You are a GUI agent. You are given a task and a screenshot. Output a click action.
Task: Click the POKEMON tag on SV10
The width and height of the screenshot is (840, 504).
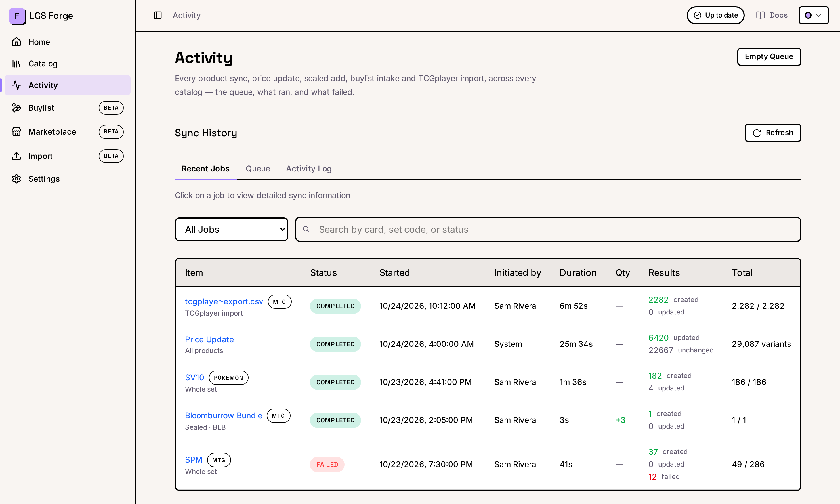click(228, 378)
